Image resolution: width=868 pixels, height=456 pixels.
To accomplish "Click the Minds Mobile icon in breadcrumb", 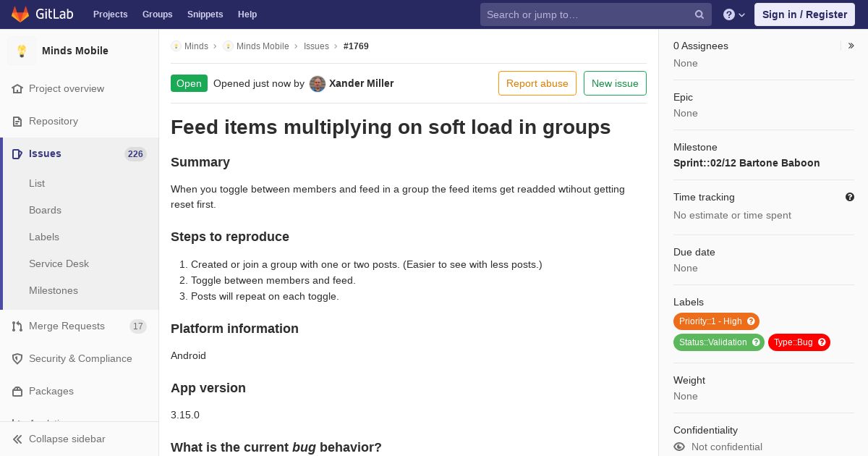I will click(228, 46).
